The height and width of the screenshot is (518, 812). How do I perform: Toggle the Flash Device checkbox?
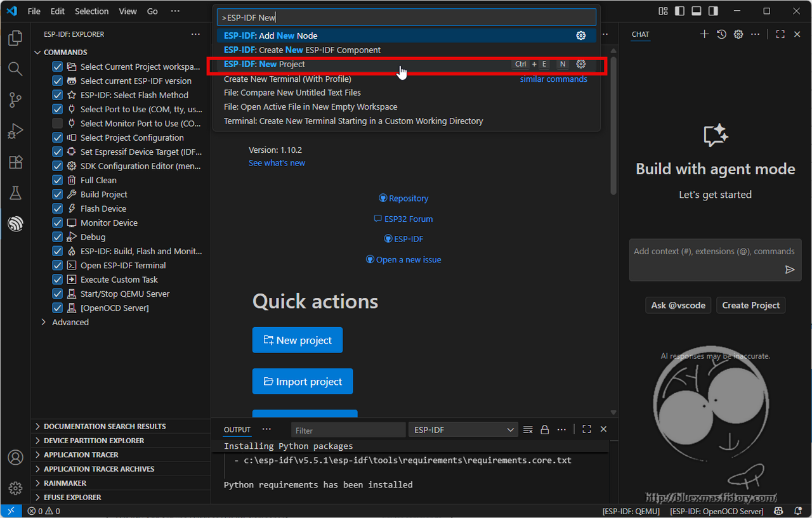click(57, 209)
